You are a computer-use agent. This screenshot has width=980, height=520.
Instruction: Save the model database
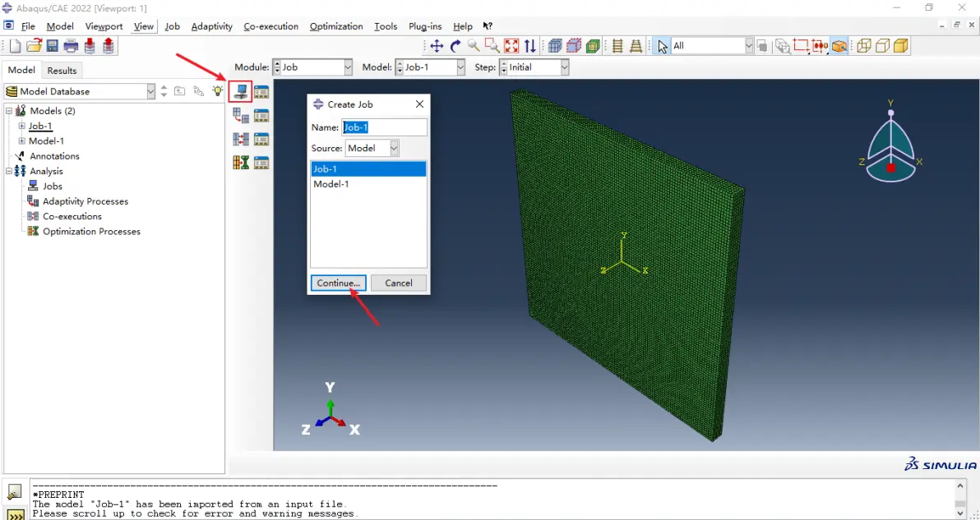(52, 45)
